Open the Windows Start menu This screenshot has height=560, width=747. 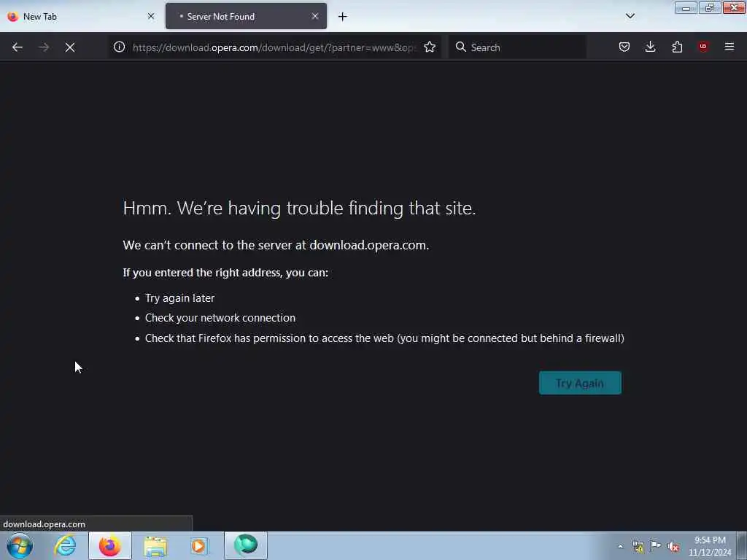click(x=20, y=545)
